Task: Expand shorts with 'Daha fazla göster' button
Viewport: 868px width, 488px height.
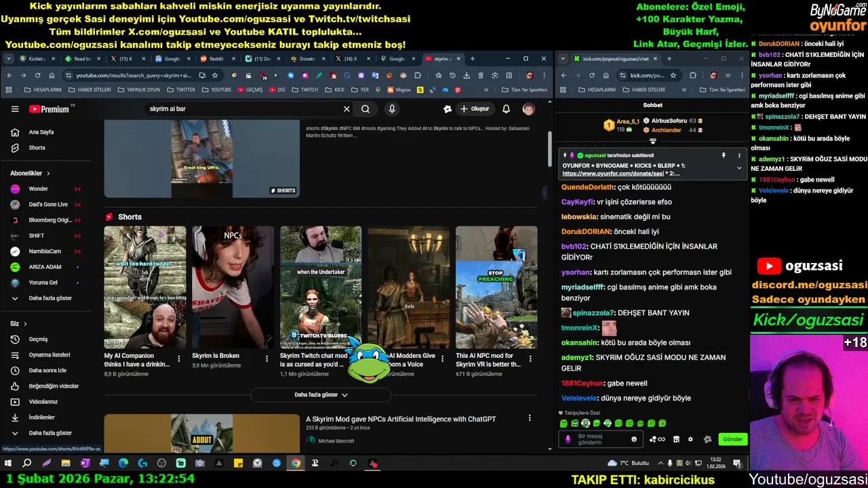Action: pos(321,394)
